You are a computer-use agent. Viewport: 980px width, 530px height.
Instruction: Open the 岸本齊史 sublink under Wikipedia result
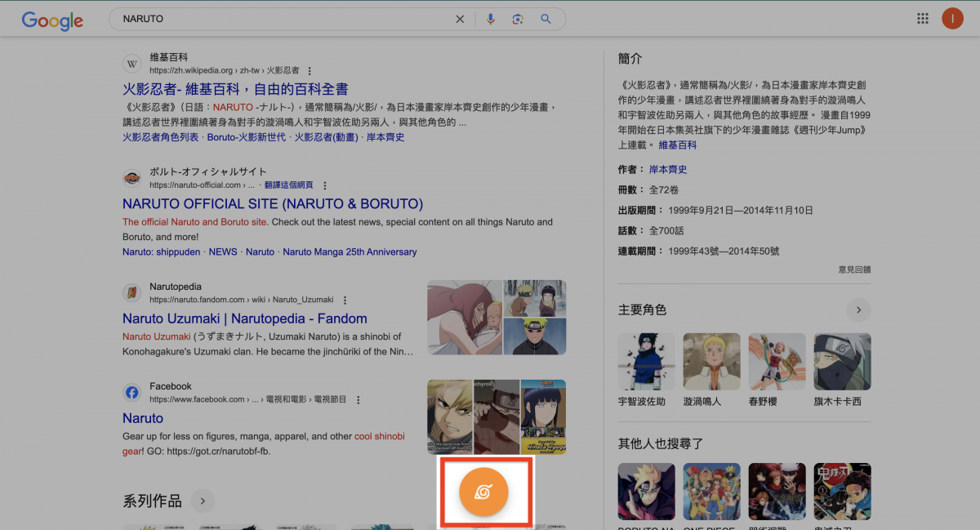(x=385, y=137)
